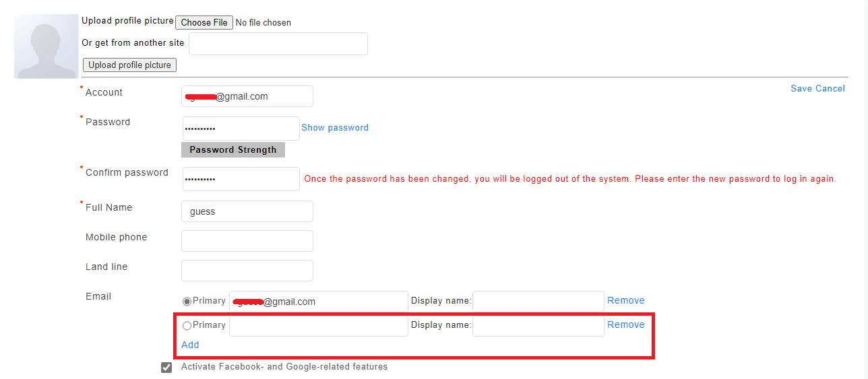Image resolution: width=868 pixels, height=379 pixels.
Task: Focus the Land line input field
Action: pyautogui.click(x=247, y=271)
